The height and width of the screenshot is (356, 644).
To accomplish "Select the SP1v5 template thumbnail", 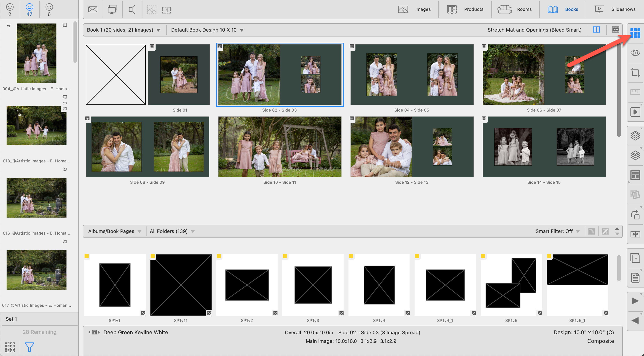I will [x=511, y=285].
